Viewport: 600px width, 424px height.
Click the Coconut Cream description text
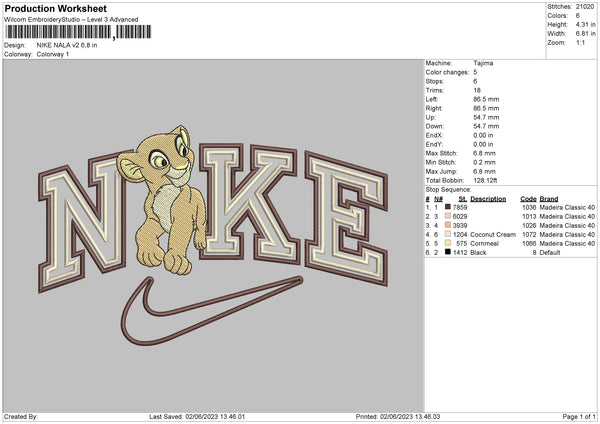pos(493,234)
